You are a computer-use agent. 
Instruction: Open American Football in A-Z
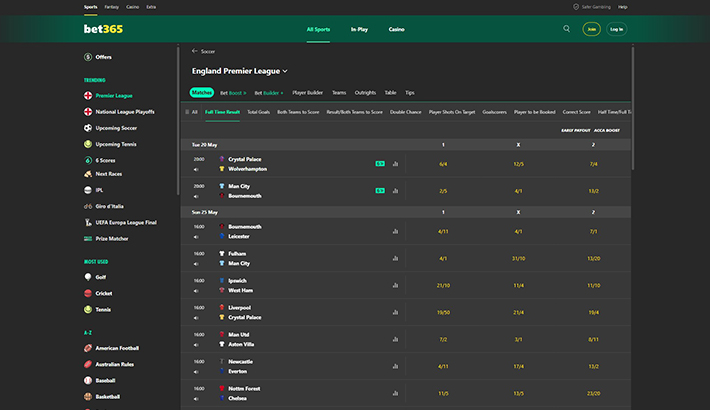point(111,348)
